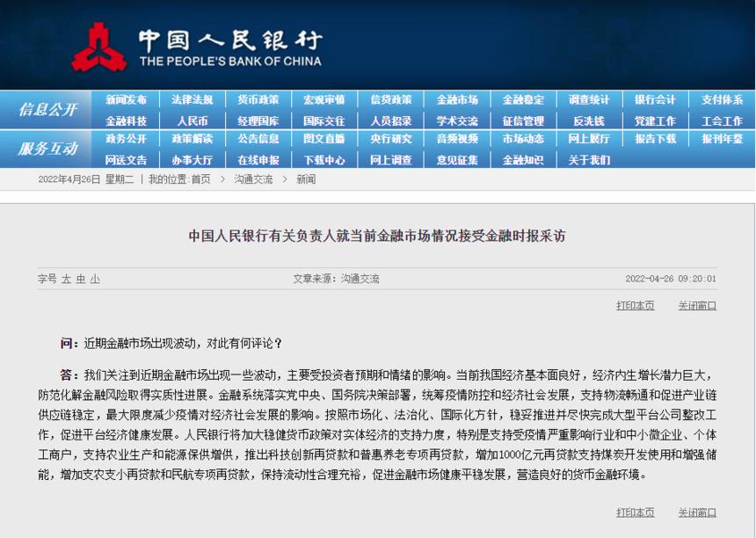Viewport: 756px width, 538px height.
Task: Select 党建工作 link
Action: [x=655, y=121]
